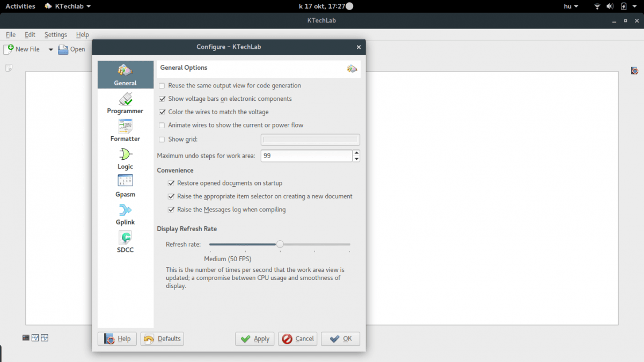
Task: Decrease maximum undo steps with down arrow
Action: coord(356,159)
